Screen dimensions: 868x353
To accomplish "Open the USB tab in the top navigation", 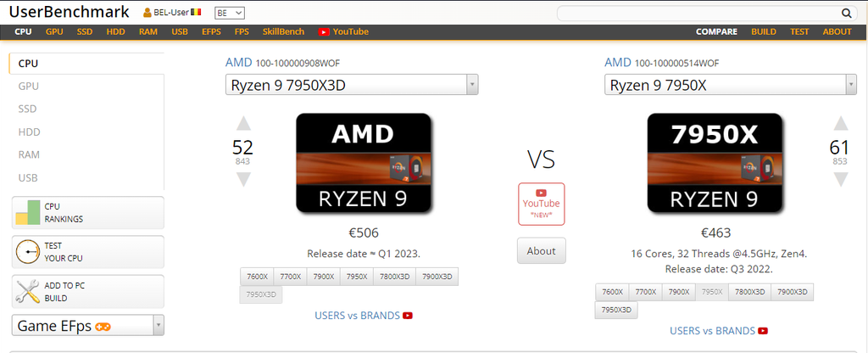I will pyautogui.click(x=180, y=32).
